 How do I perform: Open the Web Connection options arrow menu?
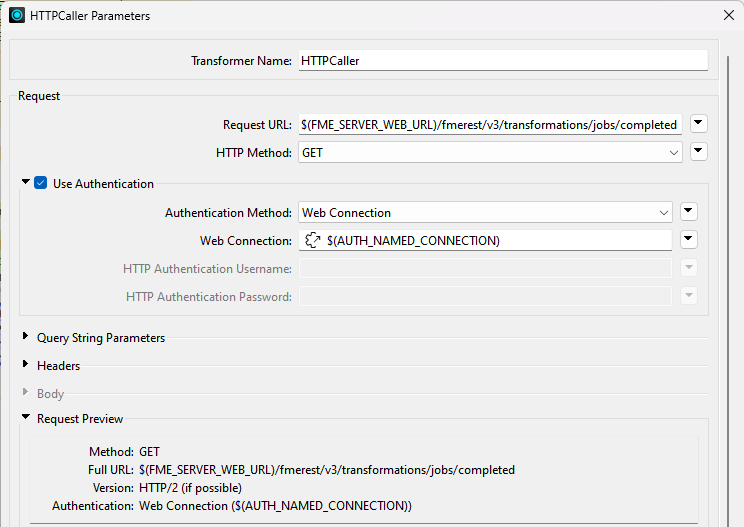tap(688, 240)
